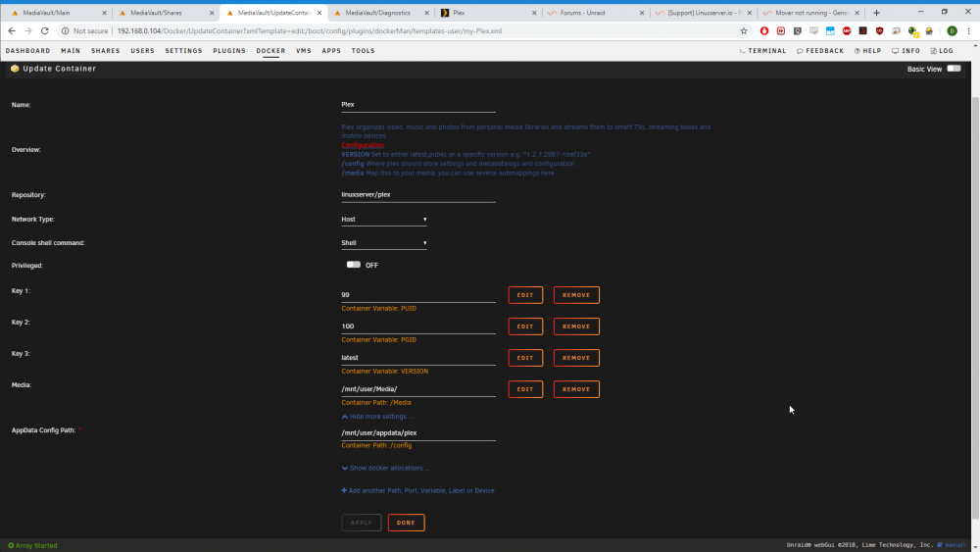Open the Feedback dialog
This screenshot has height=552, width=980.
(820, 51)
